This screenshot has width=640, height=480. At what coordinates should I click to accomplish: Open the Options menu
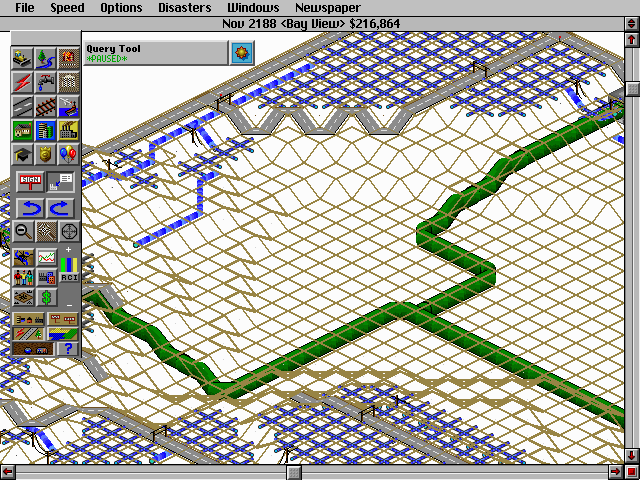click(121, 8)
